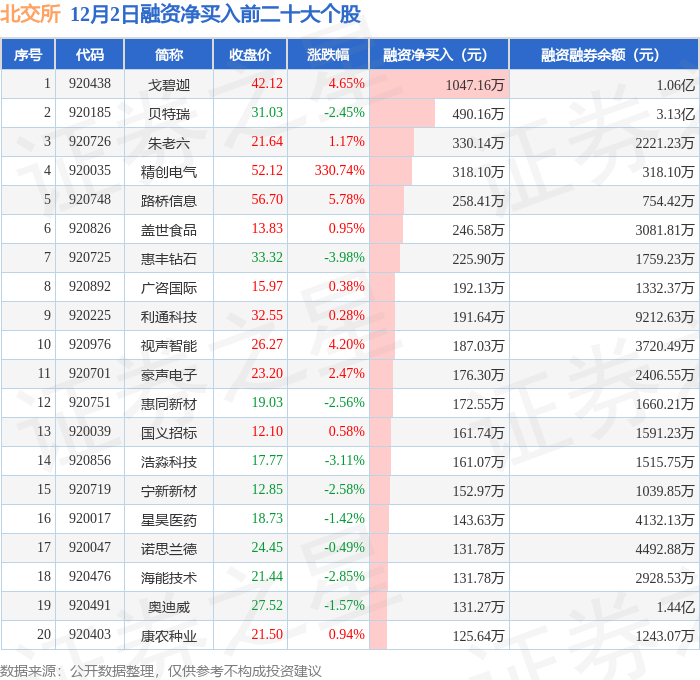Viewport: 700px width, 680px height.
Task: Click stock code 920726
Action: point(90,142)
